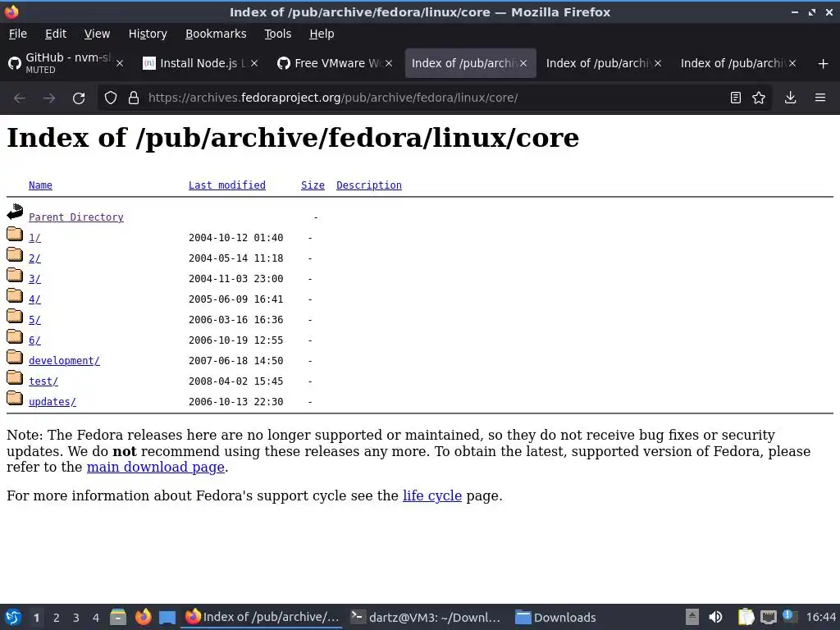Open the 3/ directory link
Image resolution: width=840 pixels, height=630 pixels.
pos(34,279)
